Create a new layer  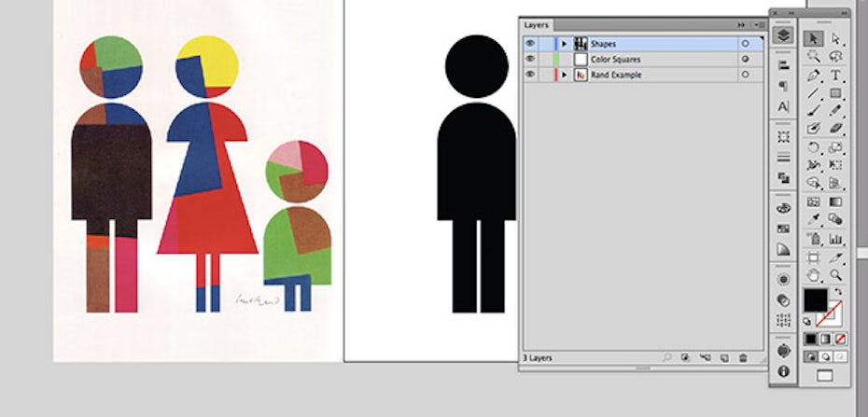(x=723, y=357)
